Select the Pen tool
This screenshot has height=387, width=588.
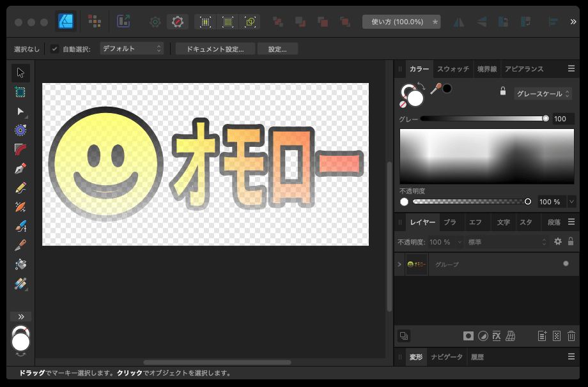20,168
